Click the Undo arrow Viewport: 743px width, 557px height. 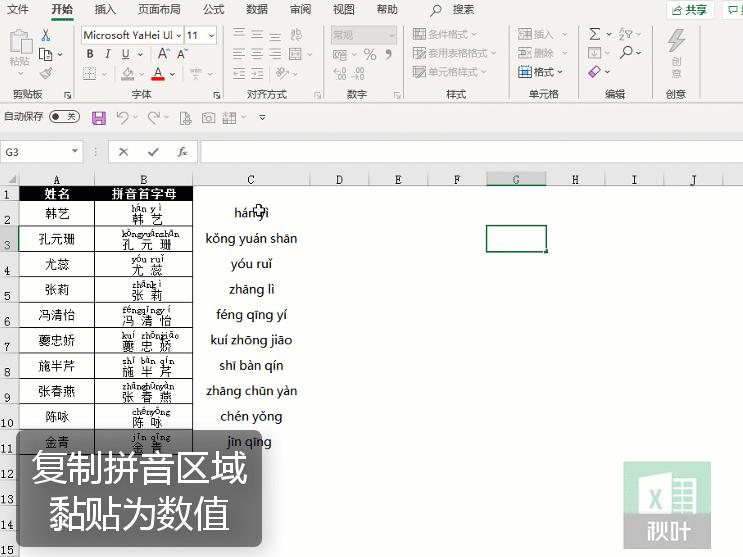123,117
